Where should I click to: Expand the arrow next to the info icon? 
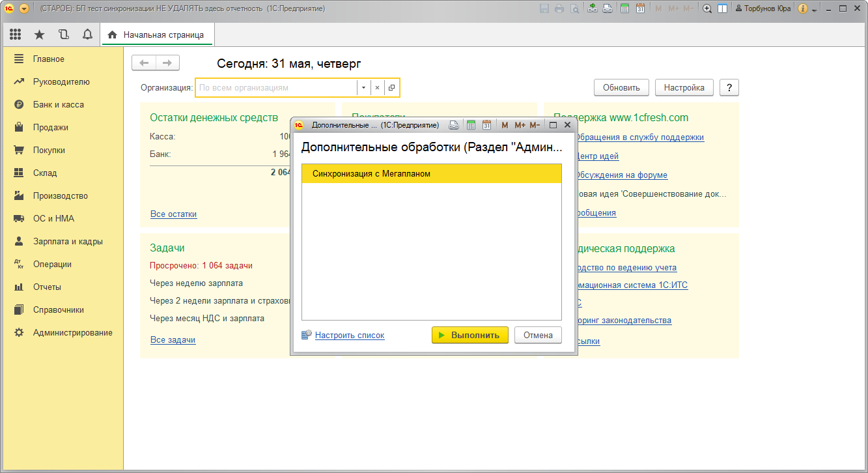pyautogui.click(x=814, y=10)
